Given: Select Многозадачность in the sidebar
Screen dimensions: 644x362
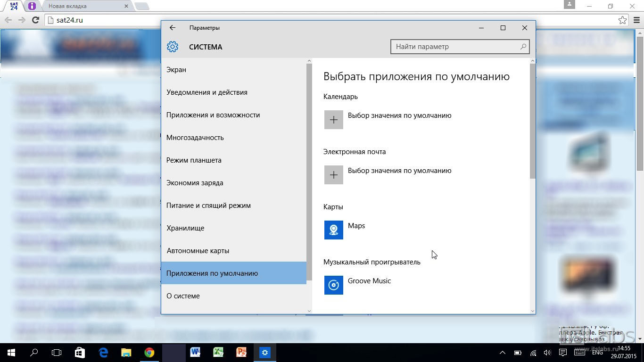Looking at the screenshot, I should pyautogui.click(x=234, y=138).
